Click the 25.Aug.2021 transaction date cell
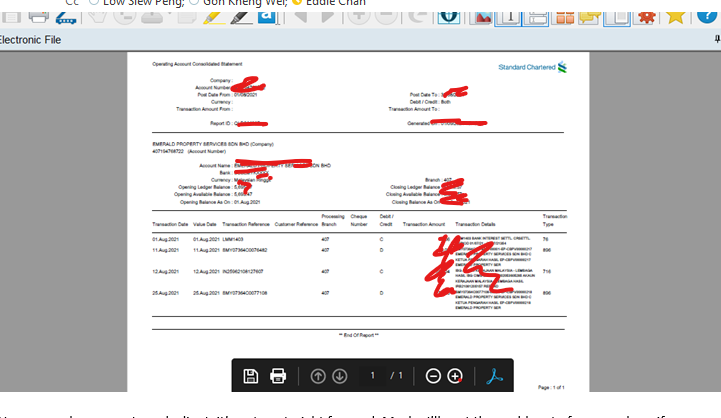The width and height of the screenshot is (721, 418). tap(166, 293)
